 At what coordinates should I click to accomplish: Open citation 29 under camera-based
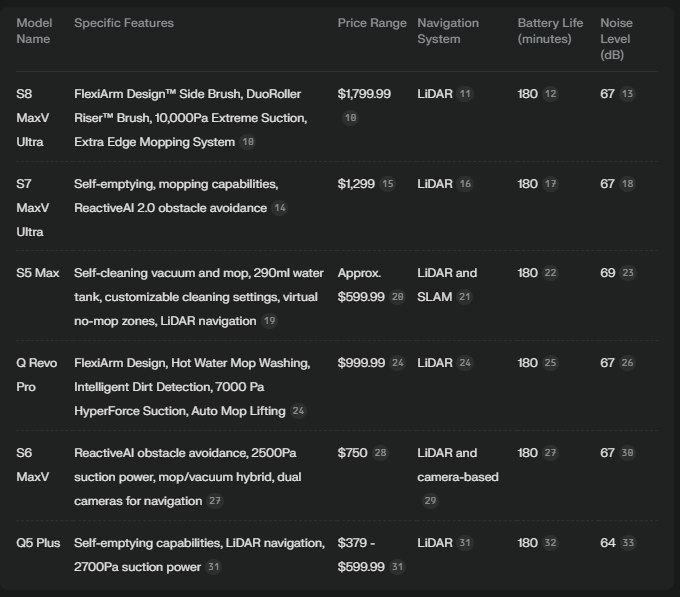(430, 501)
